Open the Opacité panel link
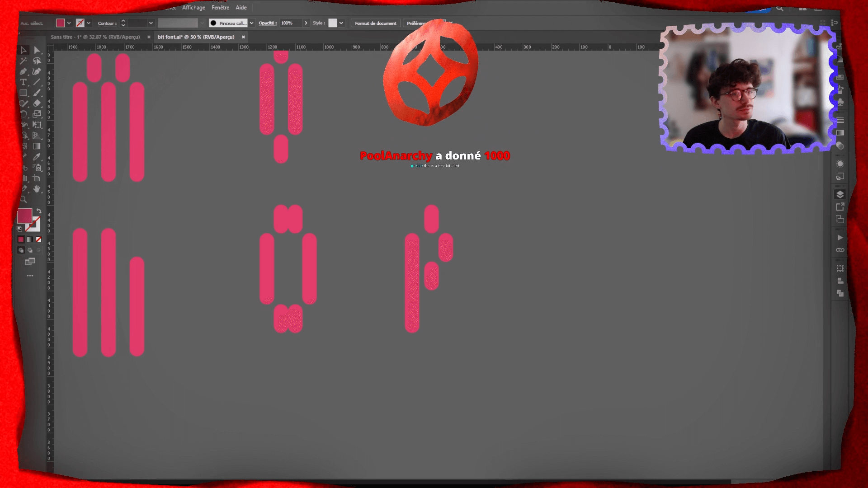The height and width of the screenshot is (488, 868). (x=268, y=23)
